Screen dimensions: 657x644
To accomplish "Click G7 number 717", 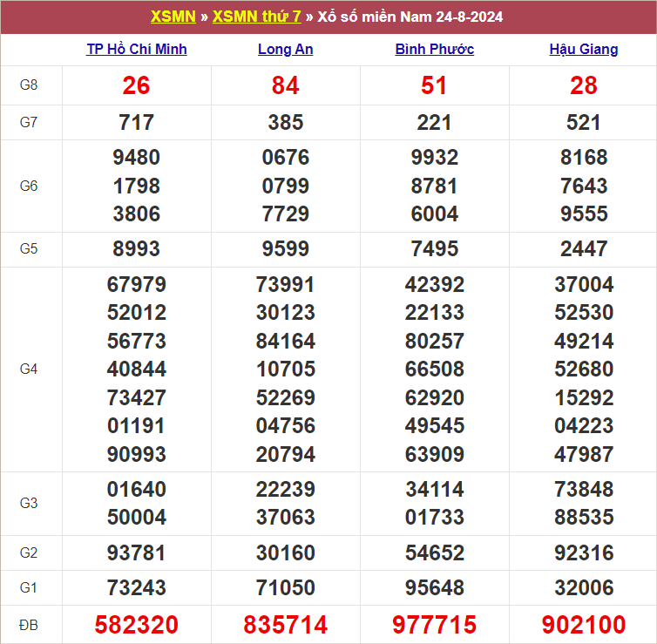I will point(137,123).
